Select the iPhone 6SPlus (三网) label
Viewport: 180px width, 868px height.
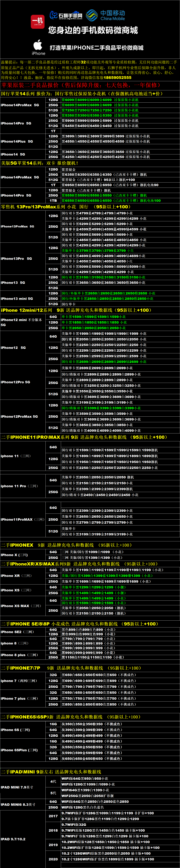tap(19, 750)
